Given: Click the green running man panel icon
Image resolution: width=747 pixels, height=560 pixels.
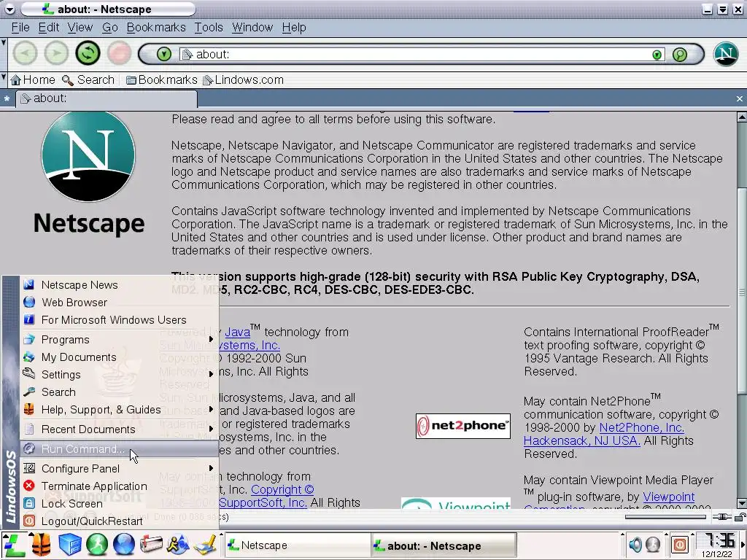Looking at the screenshot, I should [x=97, y=545].
